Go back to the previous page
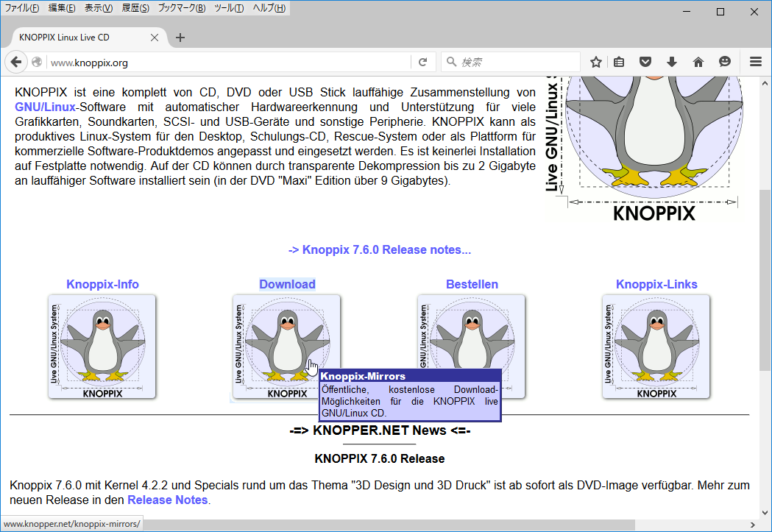772x532 pixels. 15,62
